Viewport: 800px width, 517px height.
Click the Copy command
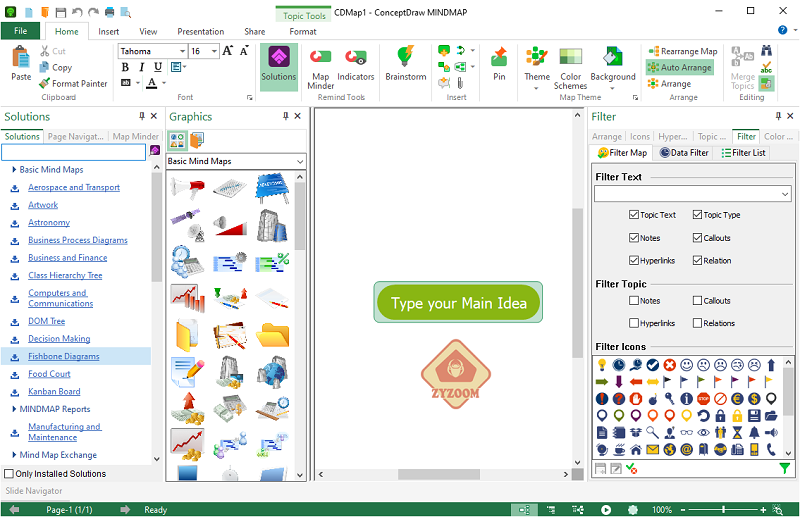point(56,67)
